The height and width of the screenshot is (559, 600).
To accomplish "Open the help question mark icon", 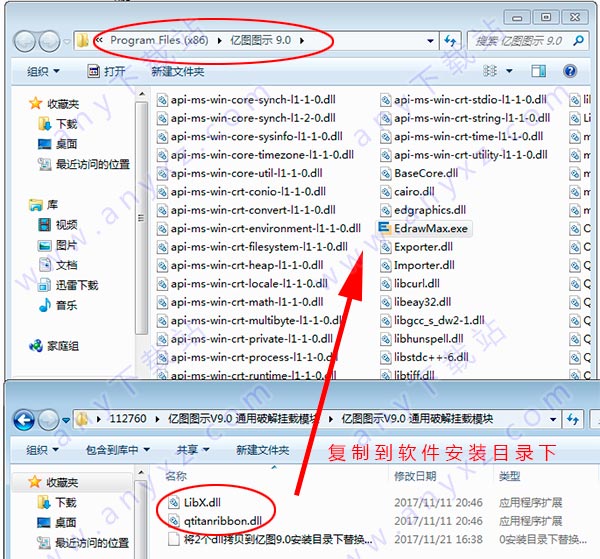I will pos(570,71).
